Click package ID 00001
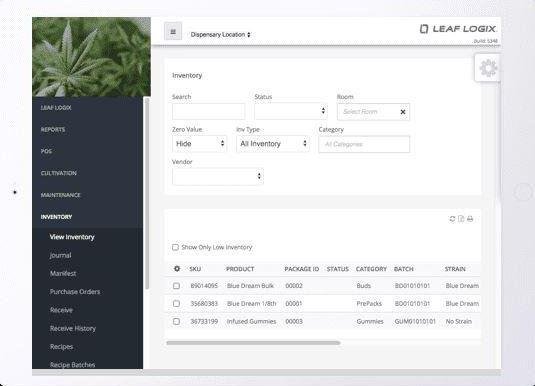 coord(294,303)
